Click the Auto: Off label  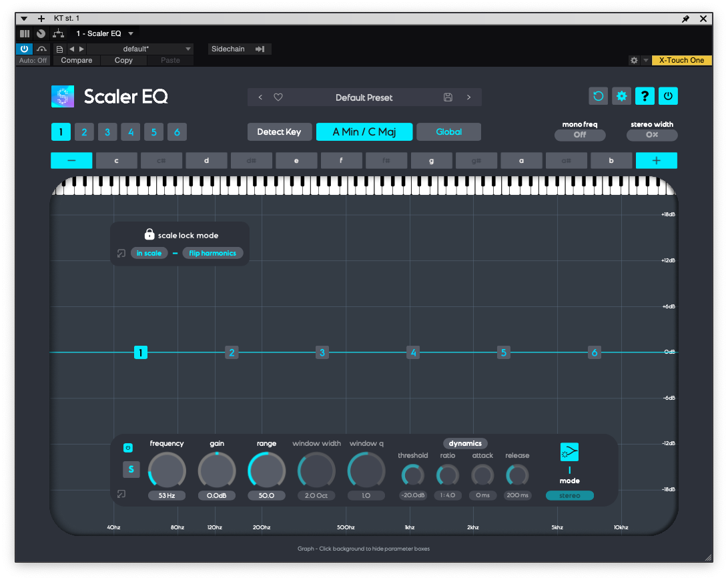[33, 60]
